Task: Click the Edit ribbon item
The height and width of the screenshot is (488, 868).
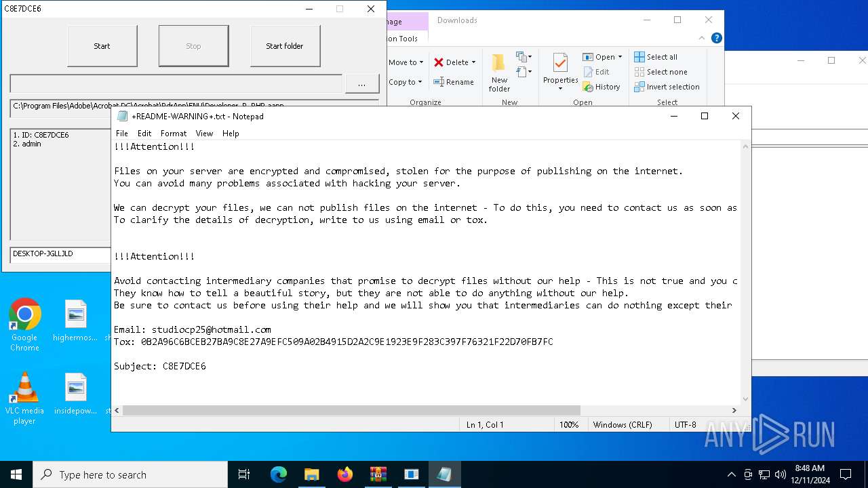Action: click(x=596, y=72)
